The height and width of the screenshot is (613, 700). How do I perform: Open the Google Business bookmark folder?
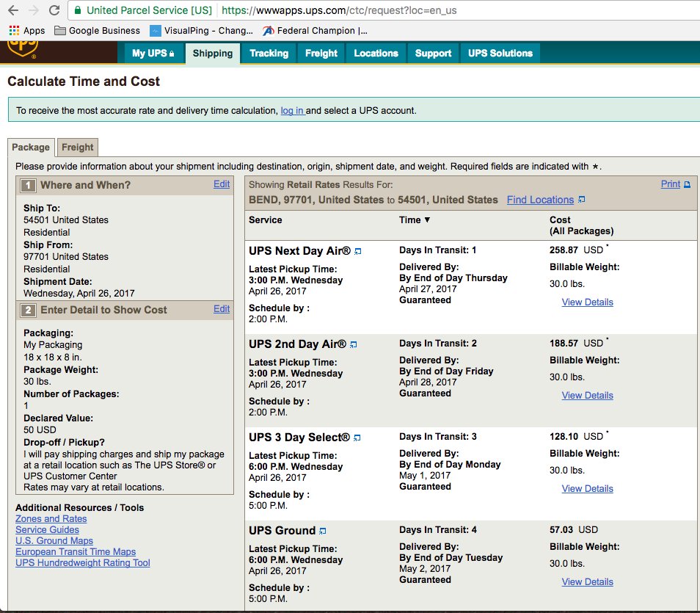(97, 30)
